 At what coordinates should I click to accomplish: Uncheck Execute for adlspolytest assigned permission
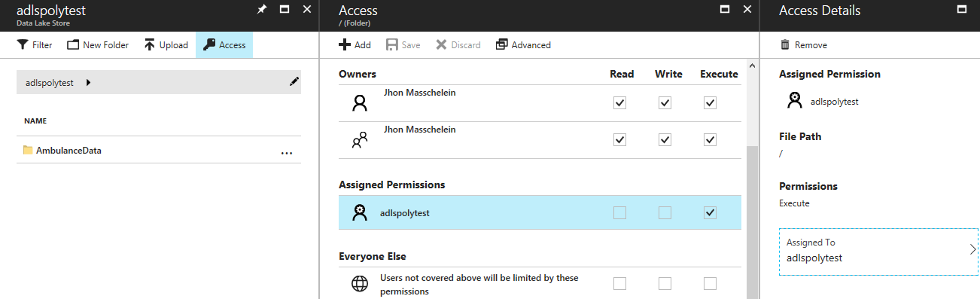tap(710, 213)
